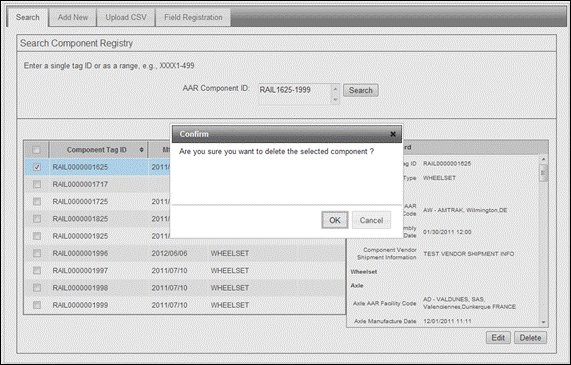Click the detail panel scrollbar thumb
Viewport: 571px width, 365px height.
pyautogui.click(x=543, y=173)
